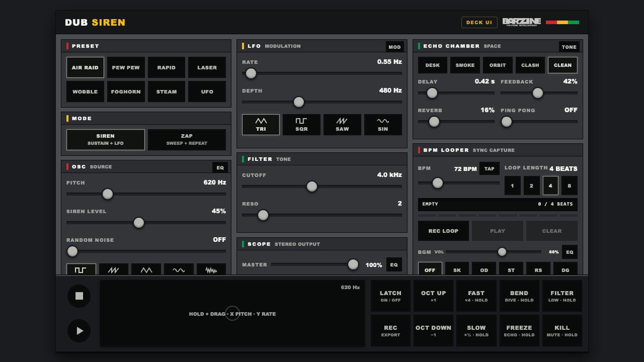Choose sine wave oscillator source icon

click(x=179, y=269)
